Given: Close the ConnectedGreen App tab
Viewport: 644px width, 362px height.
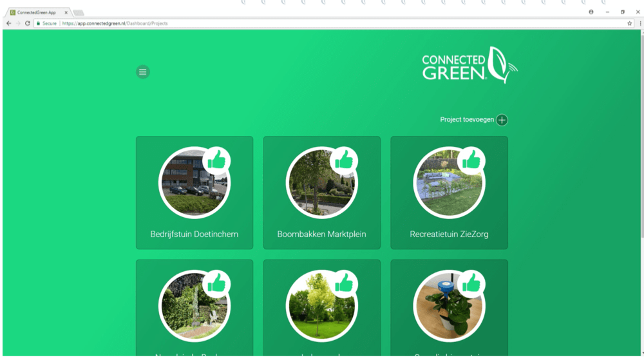Looking at the screenshot, I should point(66,12).
